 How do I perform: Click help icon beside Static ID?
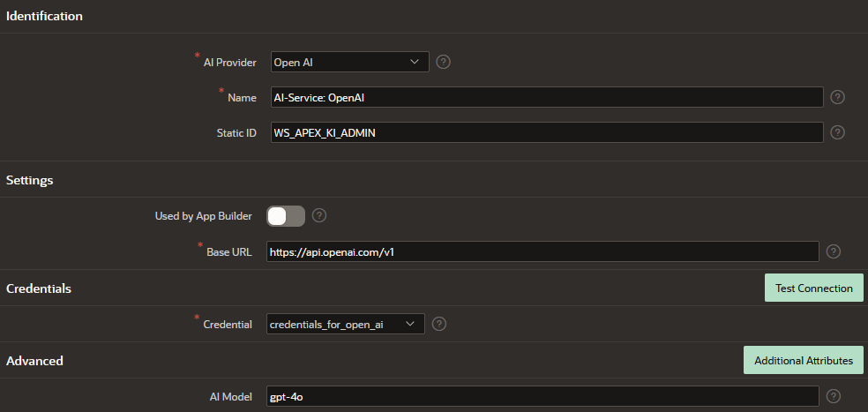click(x=837, y=132)
